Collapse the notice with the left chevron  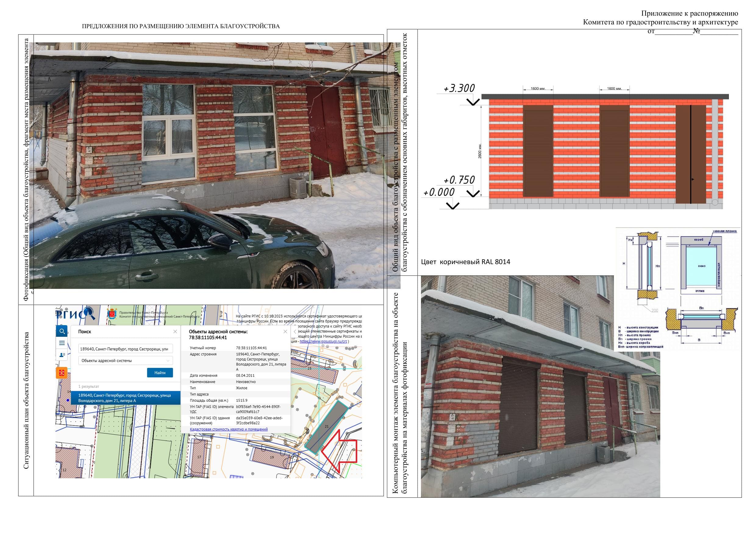[x=295, y=332]
